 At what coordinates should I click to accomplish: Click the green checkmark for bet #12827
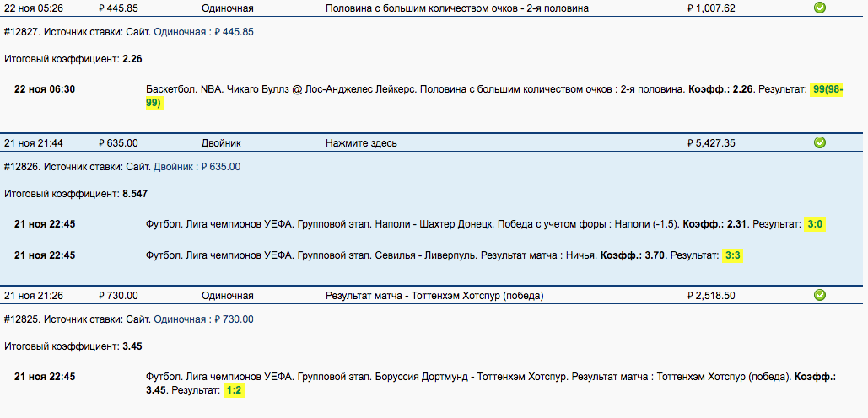(x=820, y=8)
